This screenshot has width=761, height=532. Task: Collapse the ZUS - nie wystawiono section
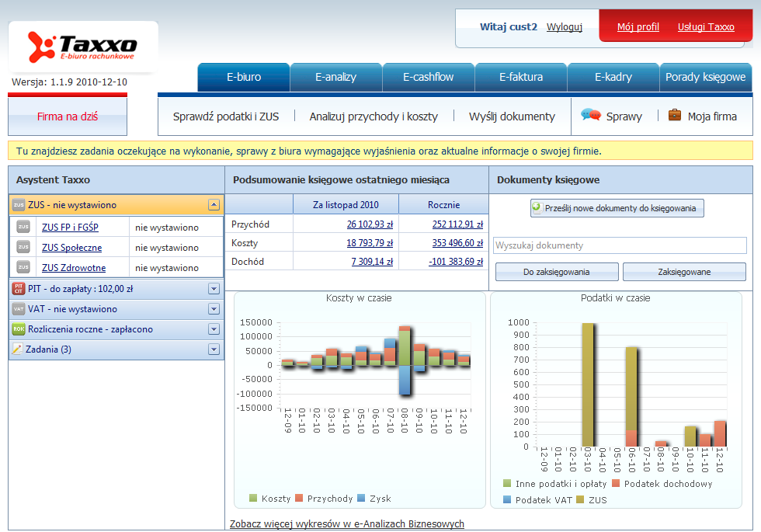pos(214,205)
